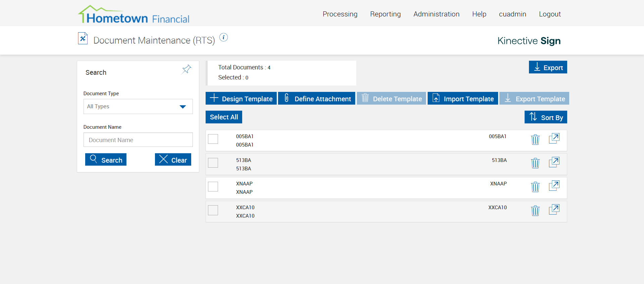Click the info icon beside Document Maintenance title
This screenshot has height=284, width=644.
click(x=223, y=38)
